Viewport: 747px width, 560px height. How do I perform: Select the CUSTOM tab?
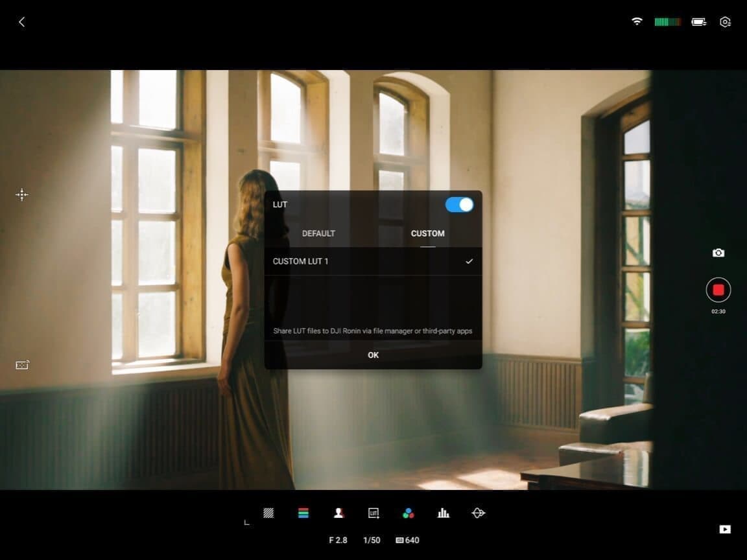(x=427, y=233)
